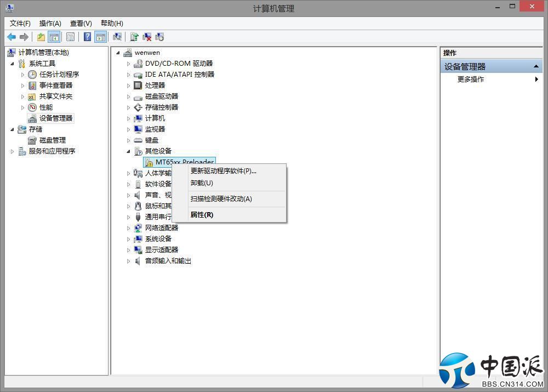The width and height of the screenshot is (548, 392).
Task: Select the 处理器 device category label
Action: click(155, 86)
